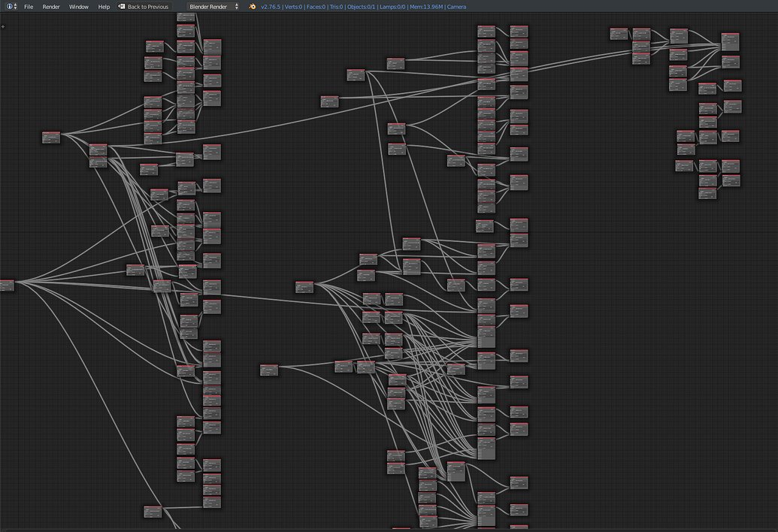Screen dimensions: 778x532
Task: Click the Blender logo icon
Action: [252, 7]
